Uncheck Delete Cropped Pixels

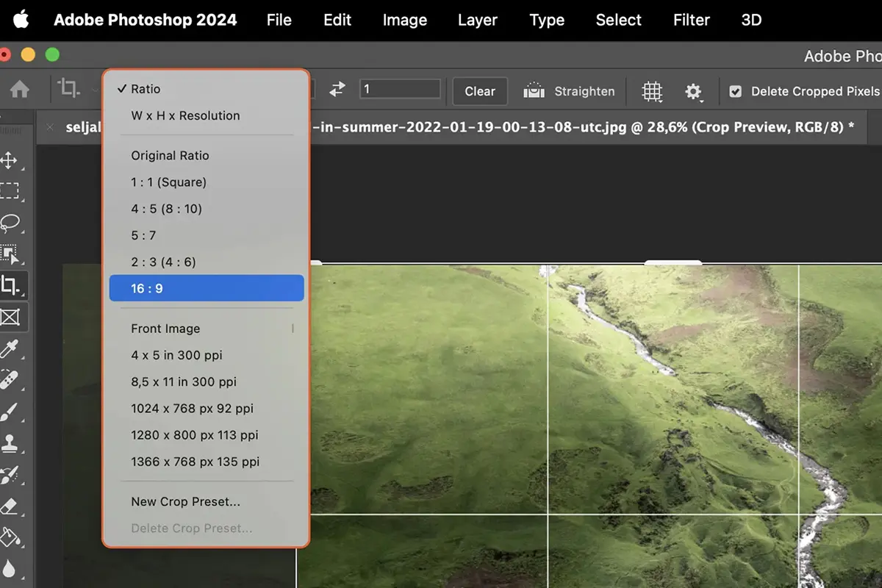click(x=736, y=91)
